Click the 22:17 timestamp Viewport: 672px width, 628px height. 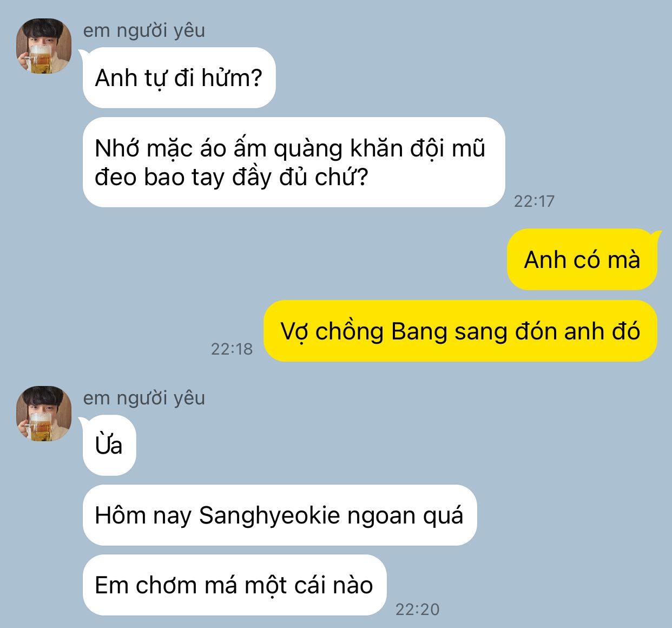coord(534,201)
